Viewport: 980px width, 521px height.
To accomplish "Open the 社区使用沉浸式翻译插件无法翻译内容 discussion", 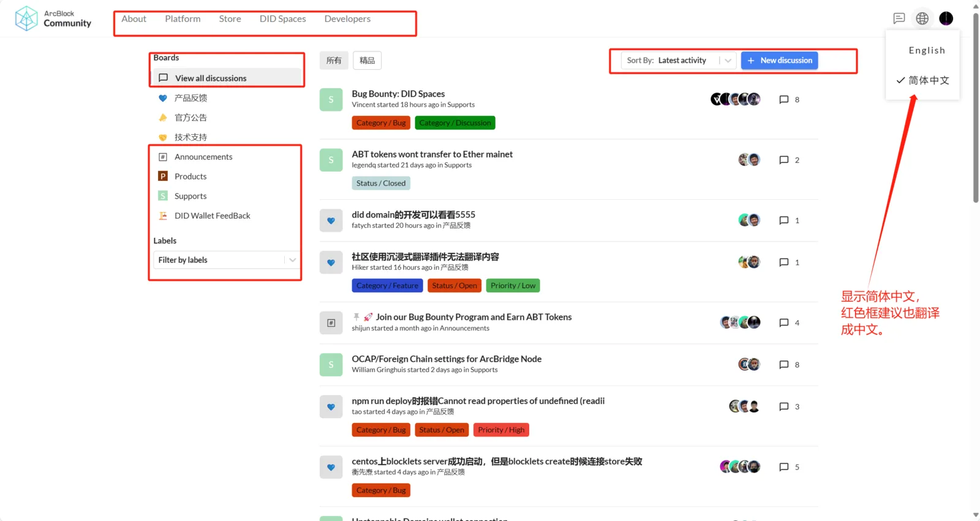I will (x=425, y=257).
